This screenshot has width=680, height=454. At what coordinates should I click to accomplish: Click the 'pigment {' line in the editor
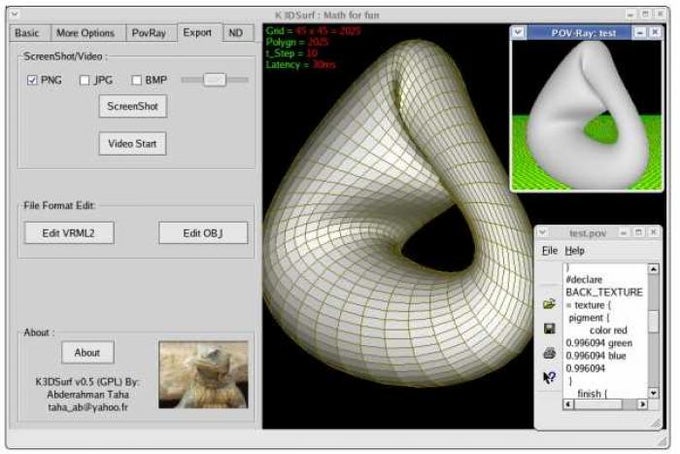(589, 318)
